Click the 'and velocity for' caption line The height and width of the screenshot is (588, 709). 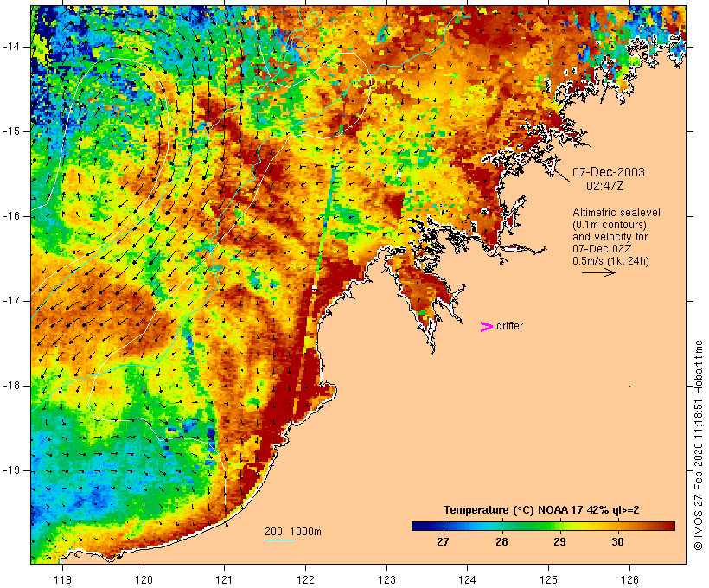click(x=610, y=237)
